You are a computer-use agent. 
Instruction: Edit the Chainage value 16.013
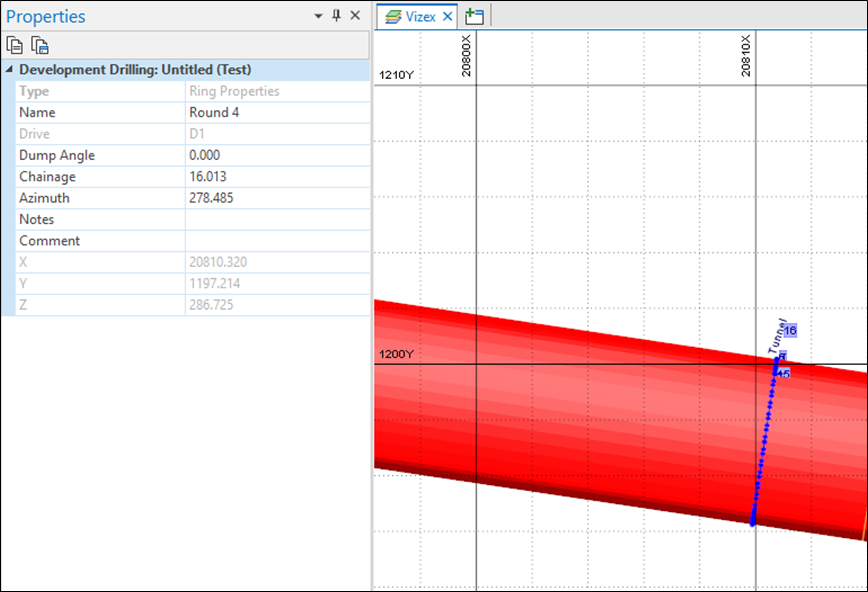pyautogui.click(x=277, y=177)
